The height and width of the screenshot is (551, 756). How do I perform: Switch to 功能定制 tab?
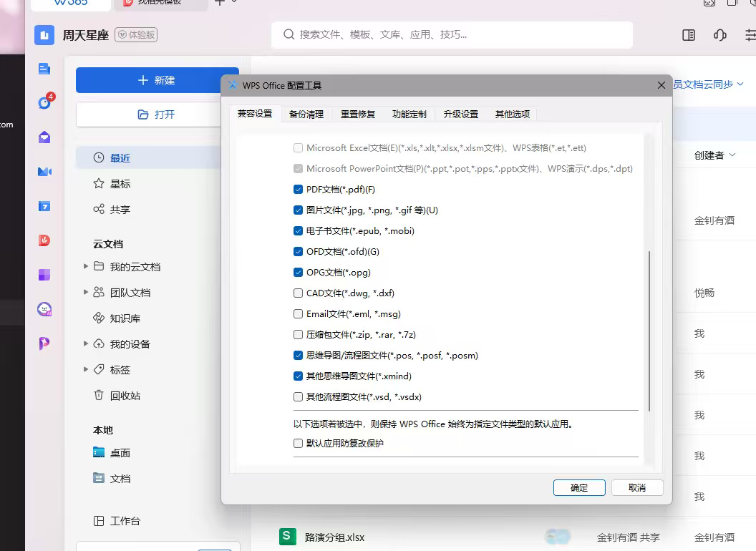click(409, 114)
